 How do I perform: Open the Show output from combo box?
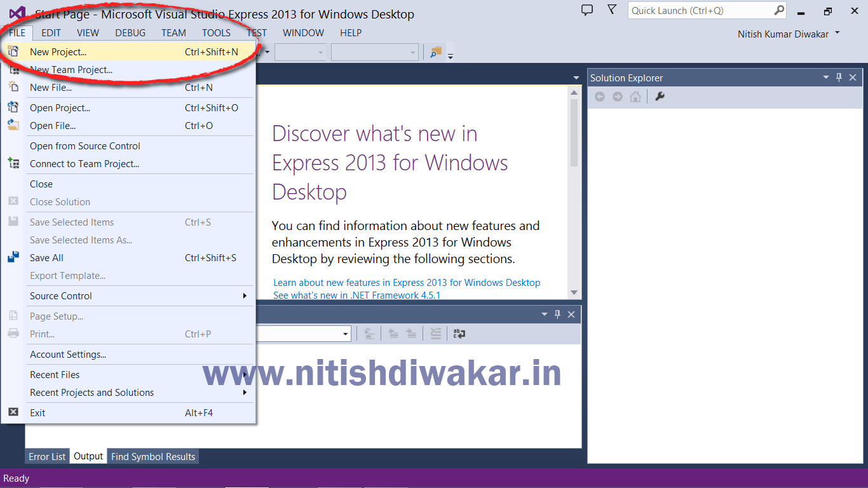click(304, 333)
